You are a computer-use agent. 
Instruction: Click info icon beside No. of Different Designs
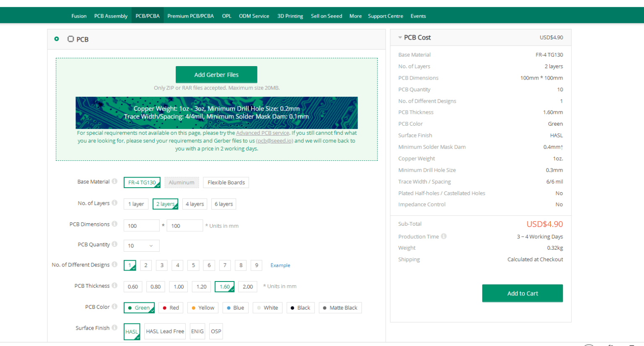click(114, 264)
